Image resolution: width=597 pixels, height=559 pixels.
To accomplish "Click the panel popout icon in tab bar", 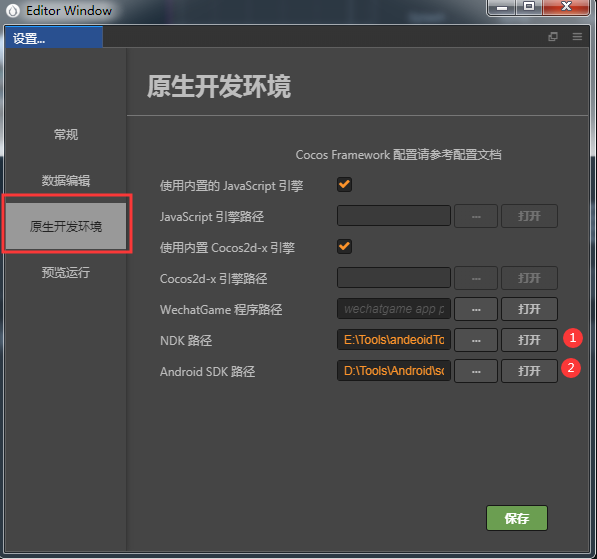I will pyautogui.click(x=553, y=37).
